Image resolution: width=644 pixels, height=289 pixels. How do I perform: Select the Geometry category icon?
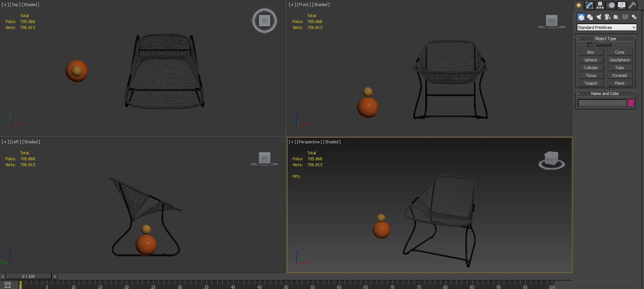click(581, 17)
